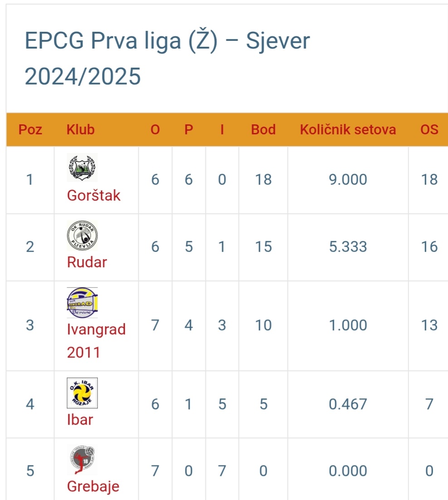
Task: Visit the Ivangrad 2011 team page
Action: 96,341
